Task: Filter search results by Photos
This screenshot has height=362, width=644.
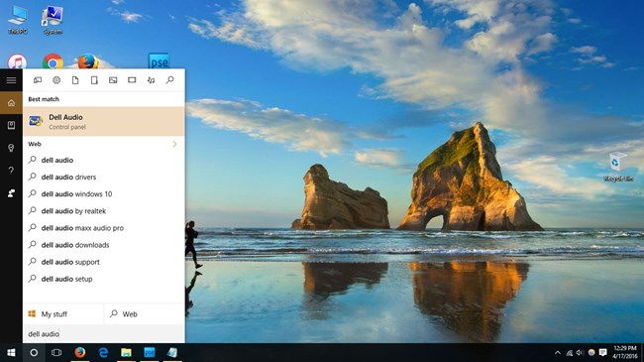Action: 113,80
